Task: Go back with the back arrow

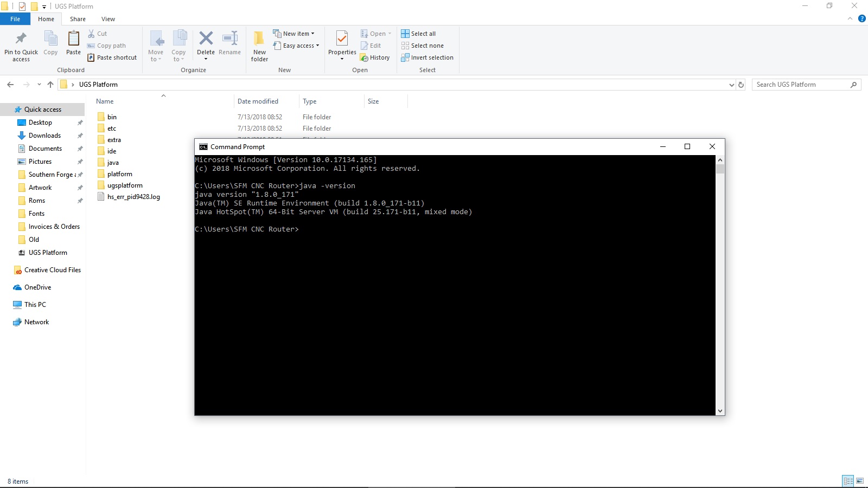Action: tap(10, 85)
